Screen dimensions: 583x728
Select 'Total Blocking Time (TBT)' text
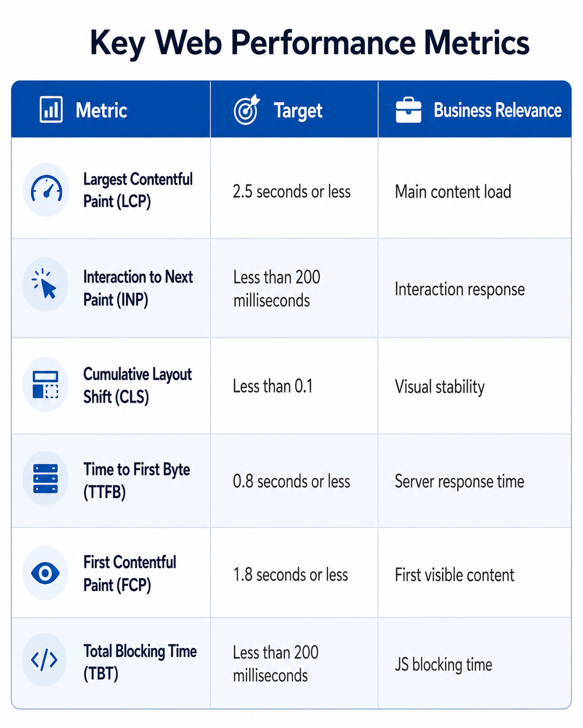pyautogui.click(x=140, y=662)
